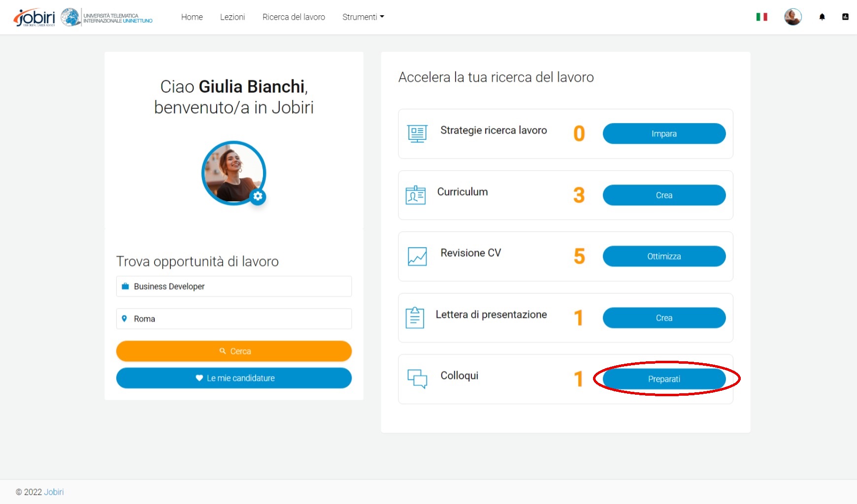The width and height of the screenshot is (857, 504).
Task: Open Le mie candidature
Action: point(234,378)
